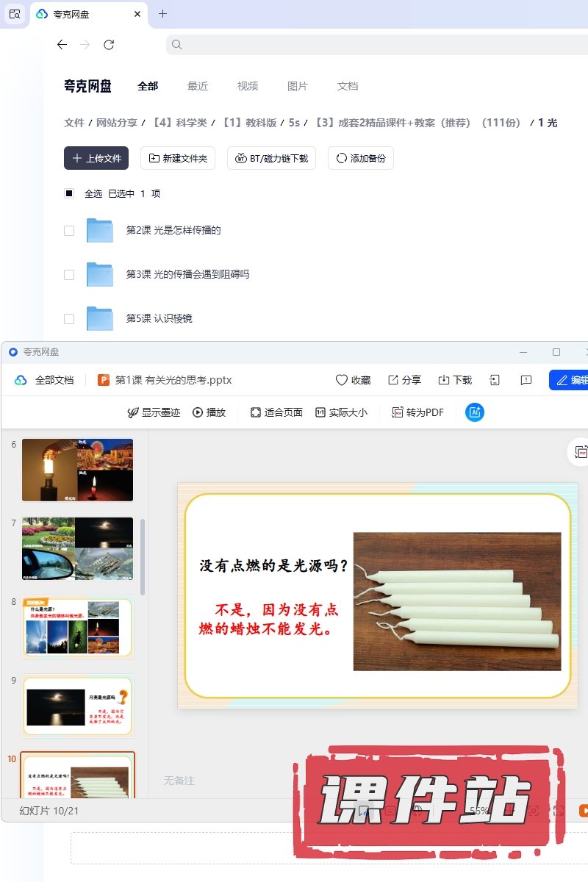Click the Convert to PDF button
The image size is (588, 882).
click(x=417, y=412)
